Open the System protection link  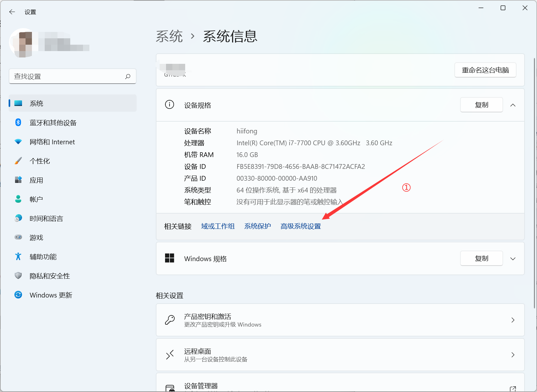click(x=257, y=226)
